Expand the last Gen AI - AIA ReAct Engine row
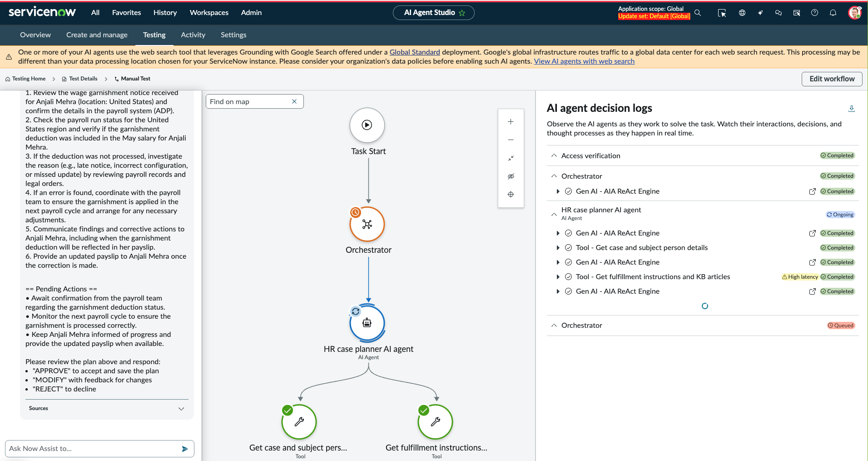The height and width of the screenshot is (461, 868). [558, 291]
